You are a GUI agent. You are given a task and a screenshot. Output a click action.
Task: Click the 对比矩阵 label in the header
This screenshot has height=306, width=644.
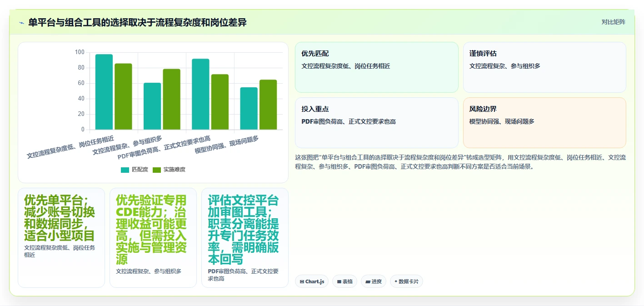(x=613, y=22)
